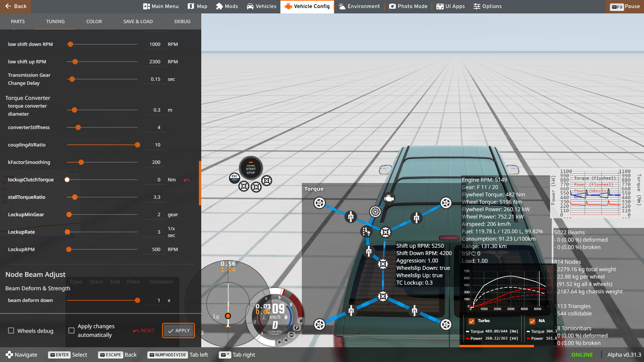Toggle the lower-left differential lock icon

[x=244, y=186]
